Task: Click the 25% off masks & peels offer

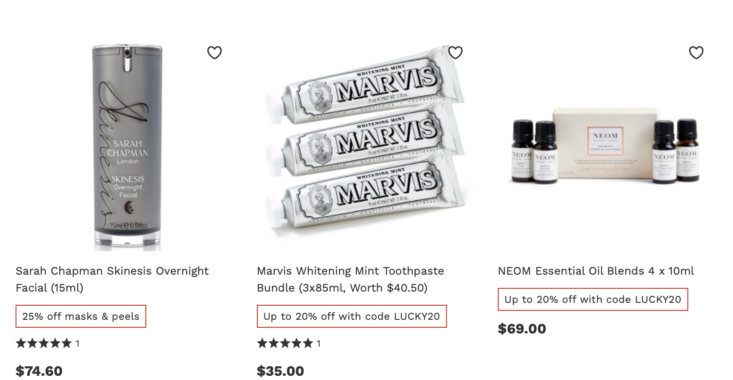Action: [81, 316]
